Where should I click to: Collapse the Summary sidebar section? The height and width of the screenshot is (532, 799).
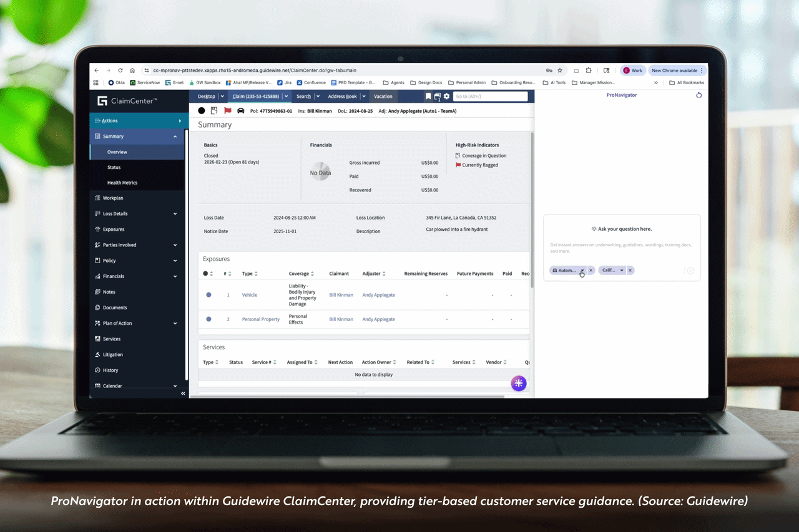coord(175,137)
